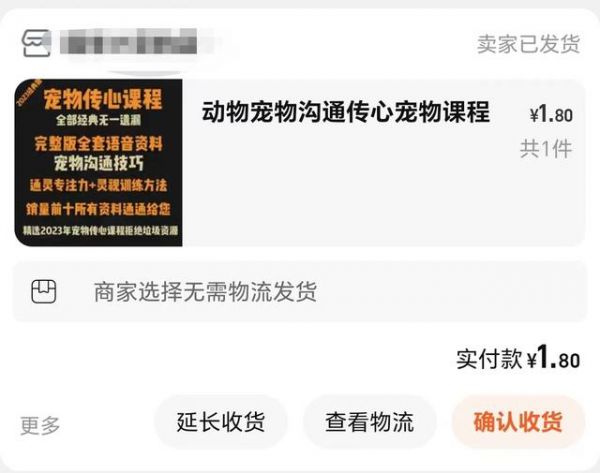Open the 宠物传心课程 product thumbnail
Screen dimensions: 600x473
pos(98,162)
